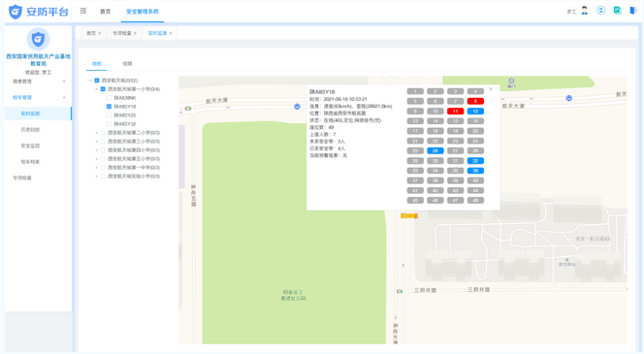Open 专项检查 in the sidebar
The image size is (644, 354).
click(22, 177)
